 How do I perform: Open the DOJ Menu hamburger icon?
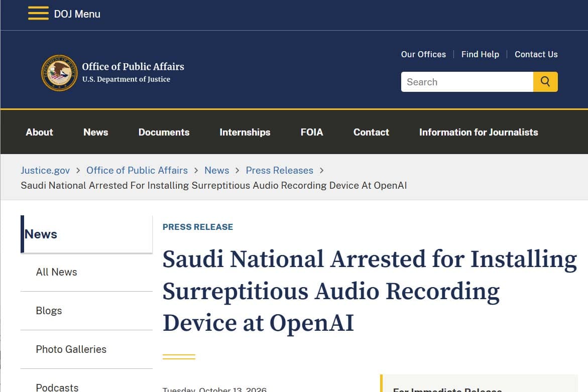pyautogui.click(x=38, y=14)
